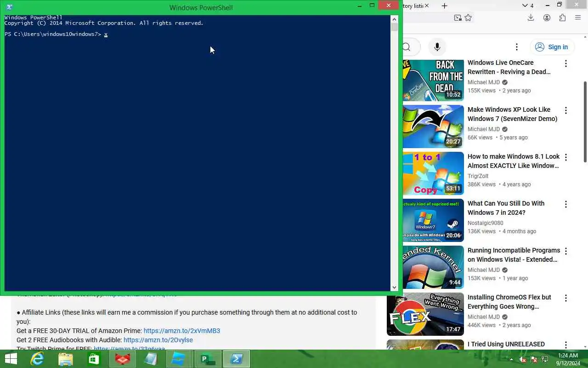Open options for Windows 8.1 Look video

click(x=566, y=157)
